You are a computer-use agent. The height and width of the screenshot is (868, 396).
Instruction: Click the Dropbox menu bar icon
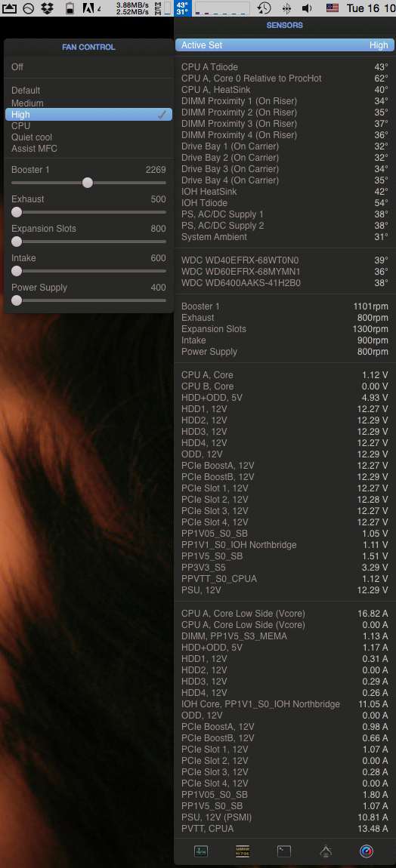click(48, 8)
